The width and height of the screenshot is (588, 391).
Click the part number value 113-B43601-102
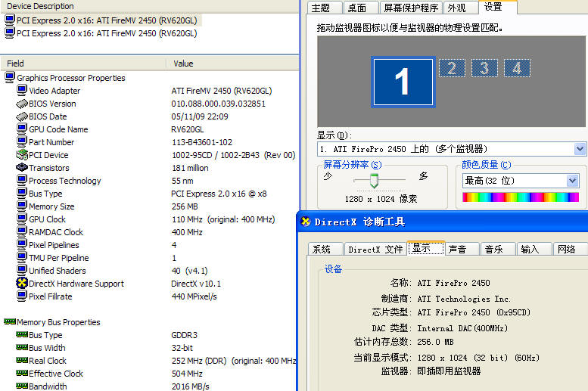coord(202,142)
